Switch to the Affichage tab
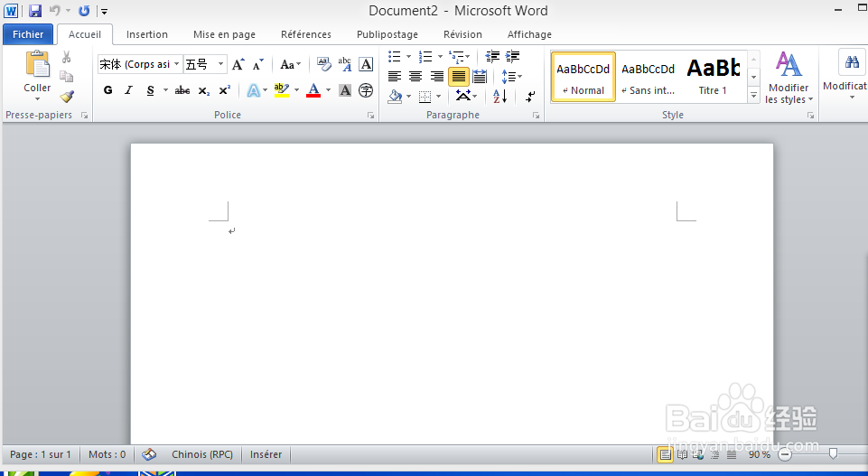 529,34
